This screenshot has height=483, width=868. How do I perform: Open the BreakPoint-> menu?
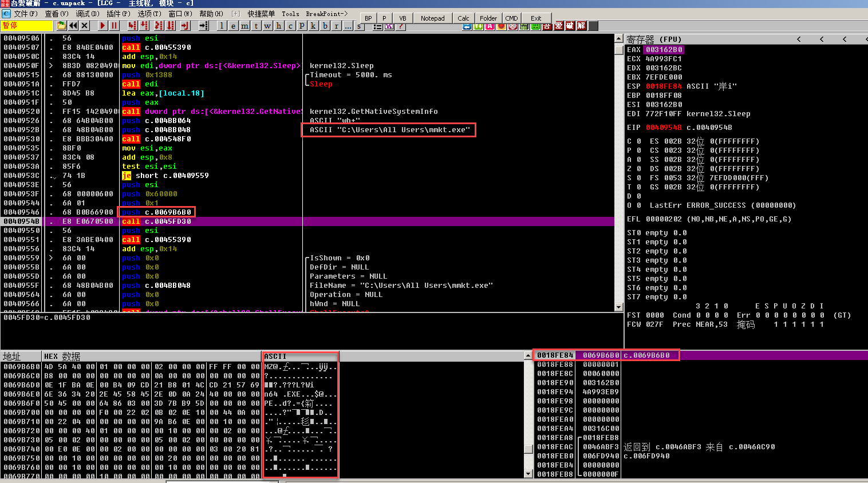click(326, 14)
